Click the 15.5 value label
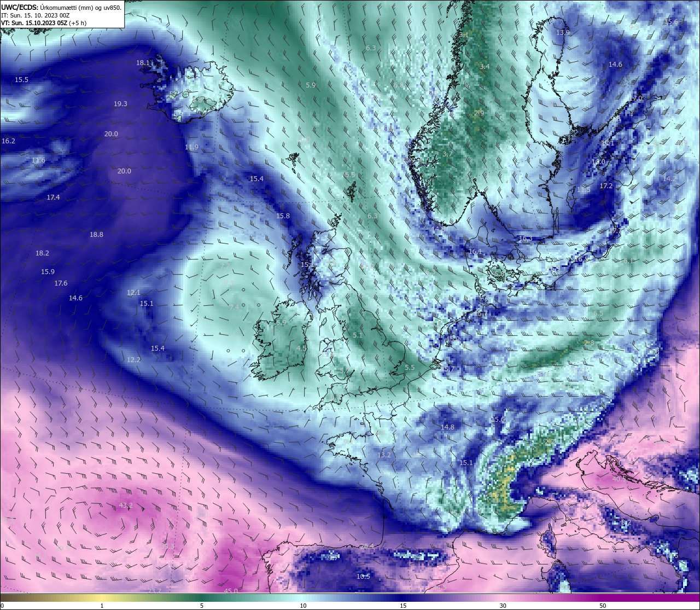Image resolution: width=700 pixels, height=610 pixels. pos(21,80)
